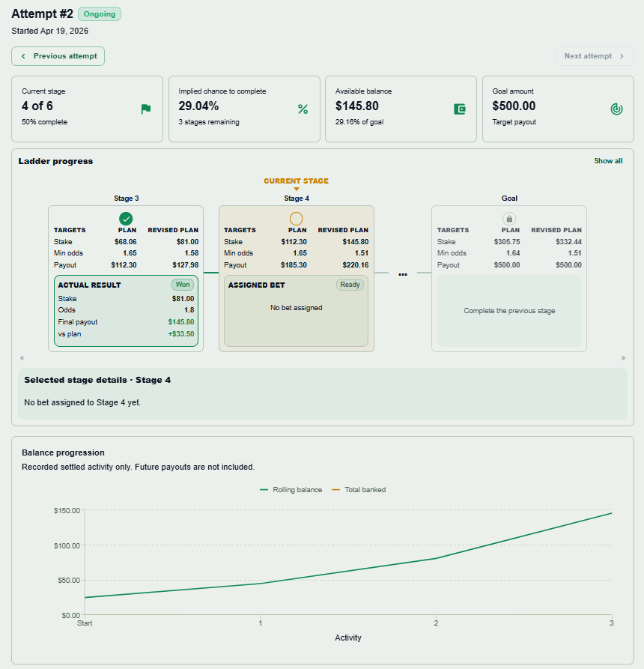Click the 'Attempt #2' title
Screen dimensions: 644x669
pos(42,13)
